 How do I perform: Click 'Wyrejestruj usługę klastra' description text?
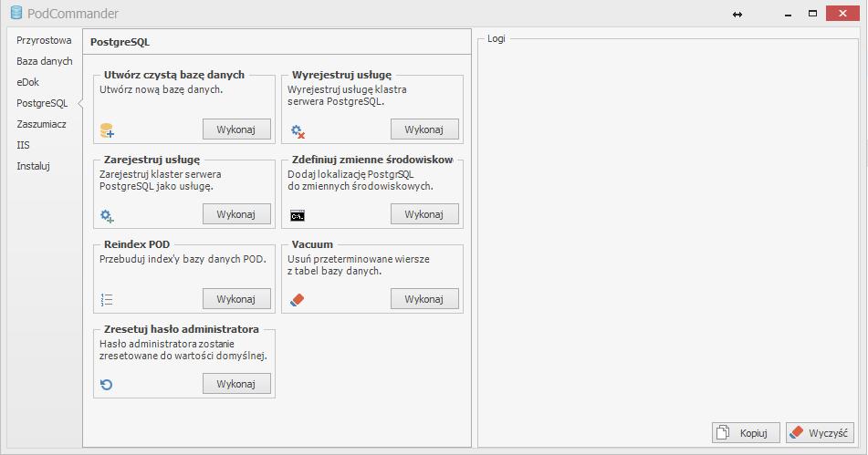[347, 89]
